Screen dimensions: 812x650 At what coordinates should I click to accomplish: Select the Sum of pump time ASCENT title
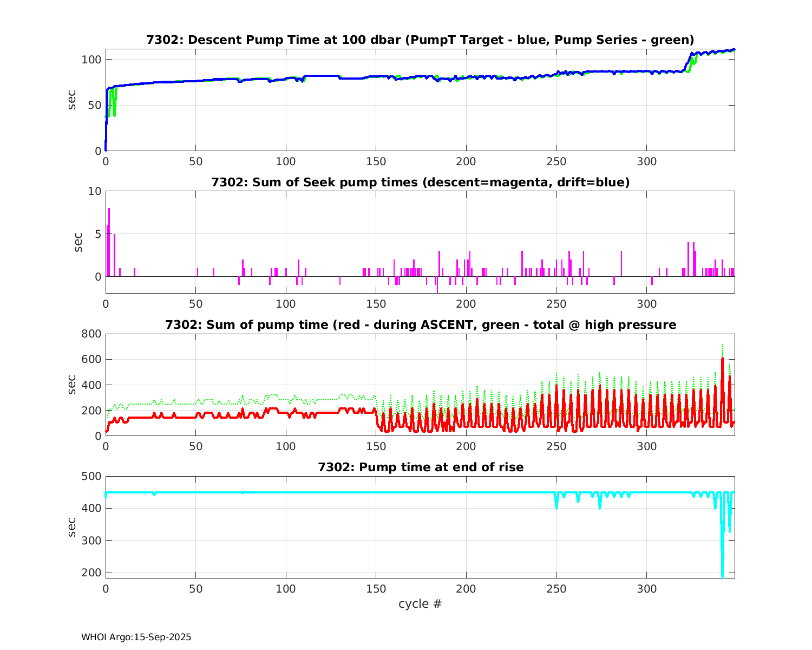[x=420, y=325]
